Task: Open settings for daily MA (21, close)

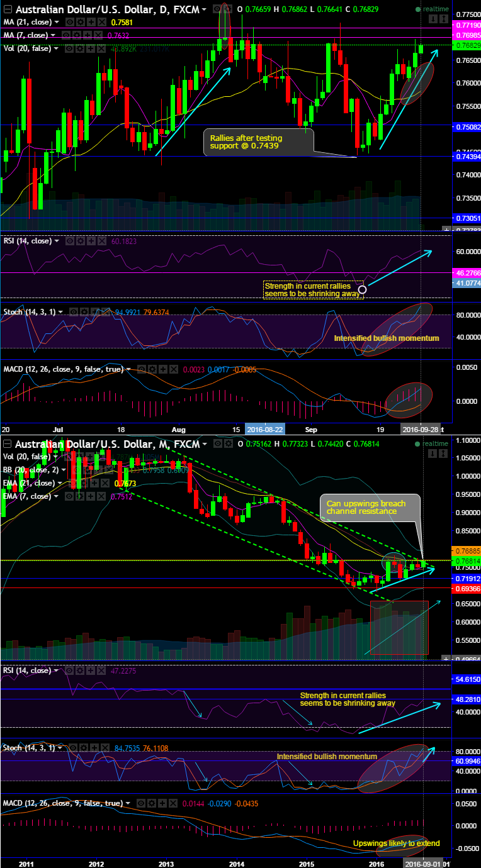Action: coord(81,22)
